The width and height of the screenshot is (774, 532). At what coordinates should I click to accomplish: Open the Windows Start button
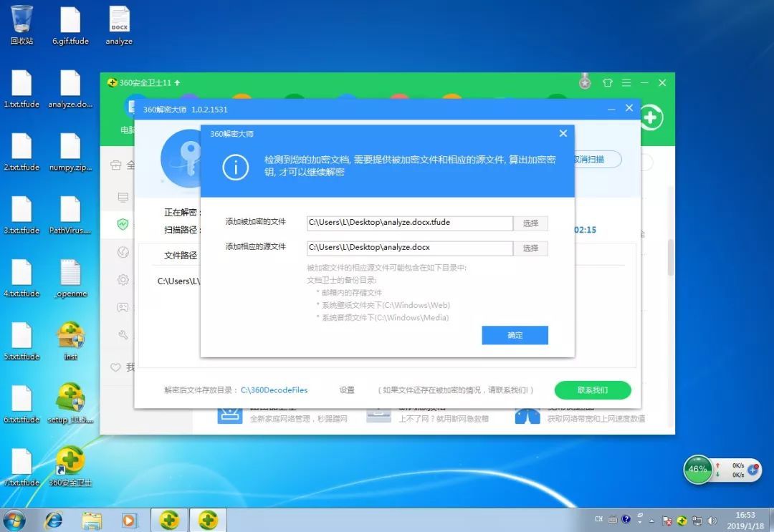tap(14, 520)
